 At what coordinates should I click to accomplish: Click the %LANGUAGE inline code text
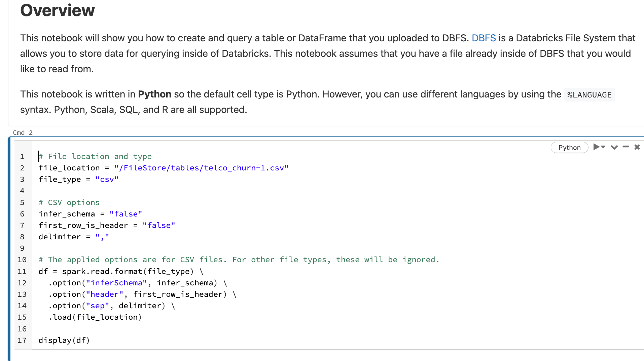point(589,95)
